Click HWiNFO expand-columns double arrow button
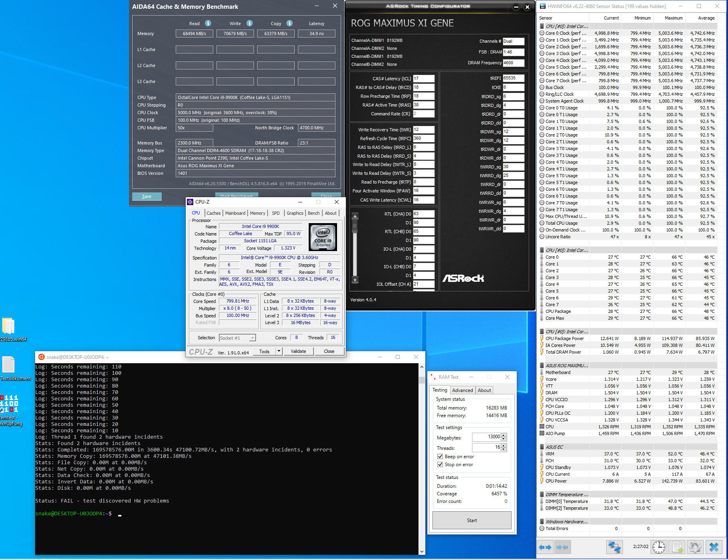Image resolution: width=728 pixels, height=560 pixels. click(545, 547)
